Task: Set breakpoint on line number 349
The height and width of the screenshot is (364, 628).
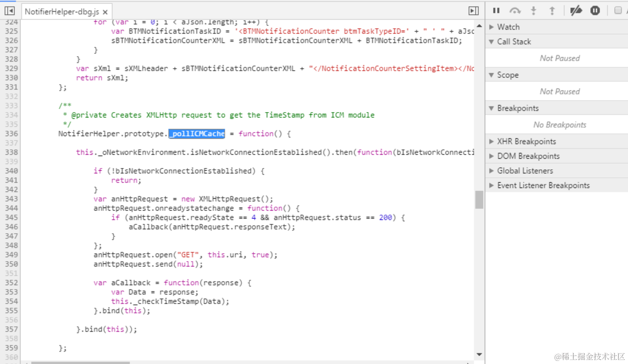Action: coord(11,254)
